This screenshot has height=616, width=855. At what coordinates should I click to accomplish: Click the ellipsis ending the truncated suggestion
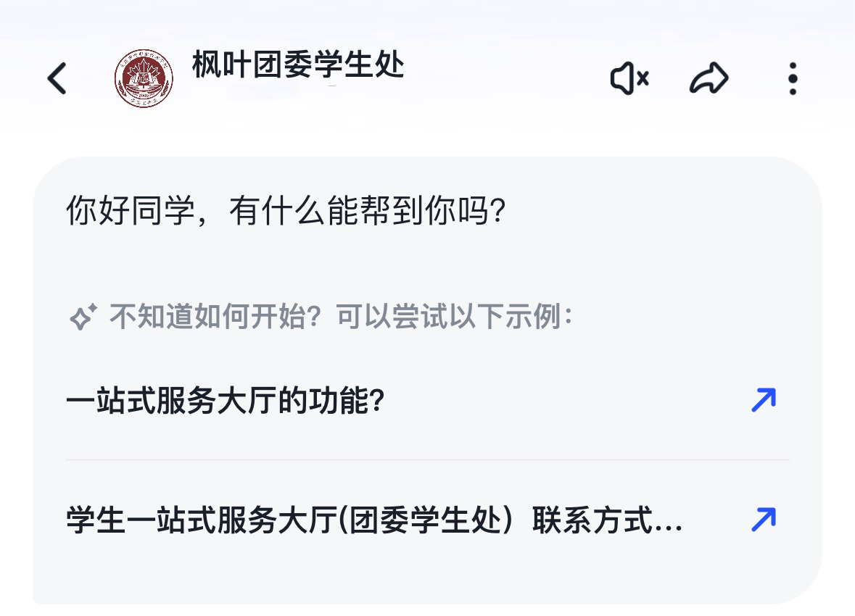coord(667,523)
